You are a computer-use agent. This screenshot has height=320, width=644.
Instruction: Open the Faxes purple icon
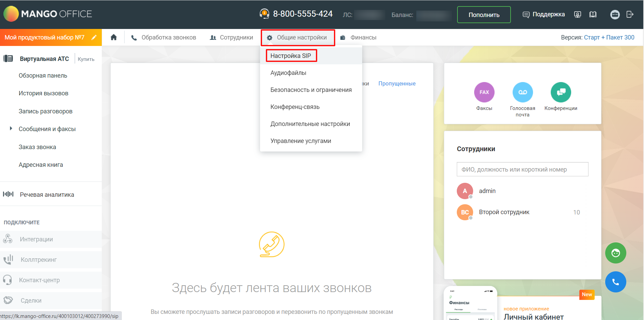click(x=484, y=92)
